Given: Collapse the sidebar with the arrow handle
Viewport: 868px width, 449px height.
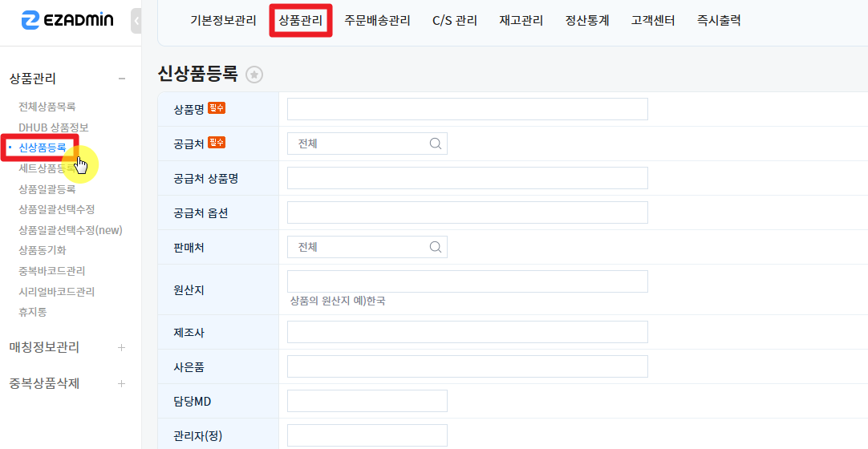Looking at the screenshot, I should 136,21.
